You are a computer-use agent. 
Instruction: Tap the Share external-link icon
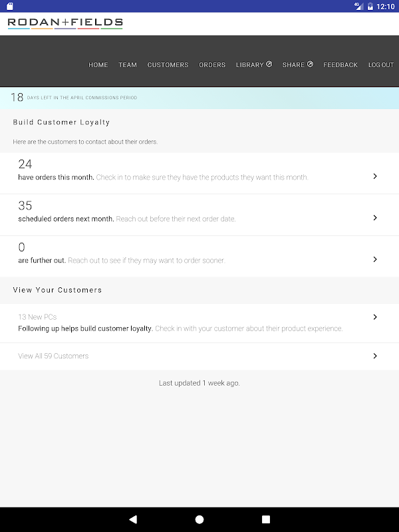(310, 65)
